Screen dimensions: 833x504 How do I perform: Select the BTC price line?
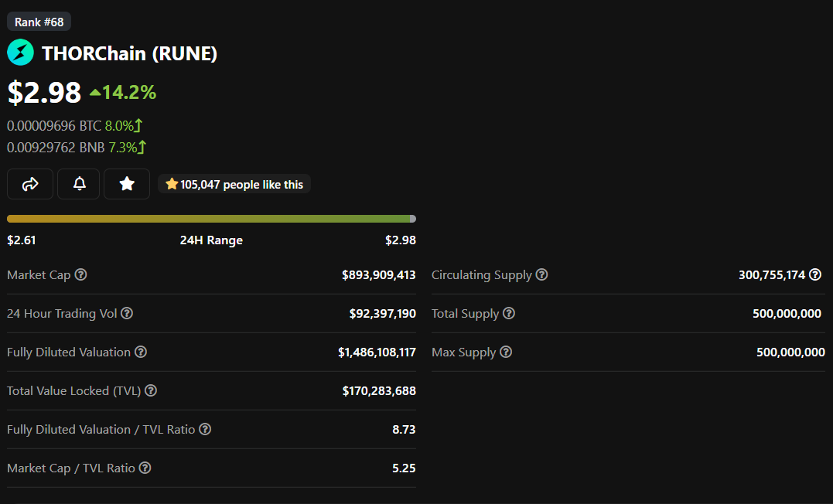click(x=75, y=126)
